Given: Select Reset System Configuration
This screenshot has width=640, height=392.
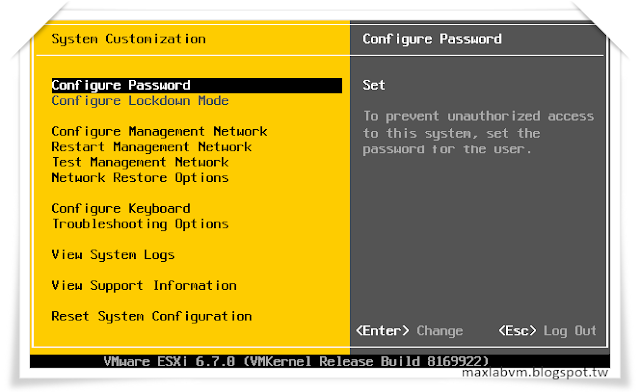Looking at the screenshot, I should point(151,317).
